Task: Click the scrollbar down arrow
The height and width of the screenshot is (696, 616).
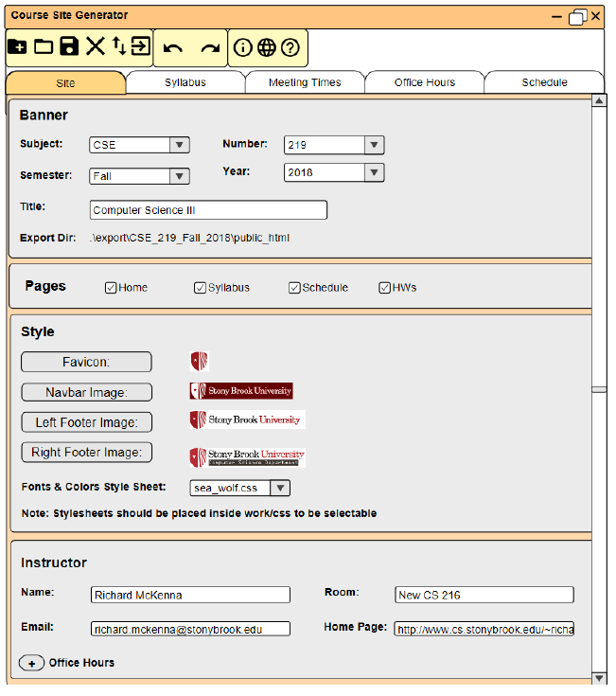Action: 599,679
